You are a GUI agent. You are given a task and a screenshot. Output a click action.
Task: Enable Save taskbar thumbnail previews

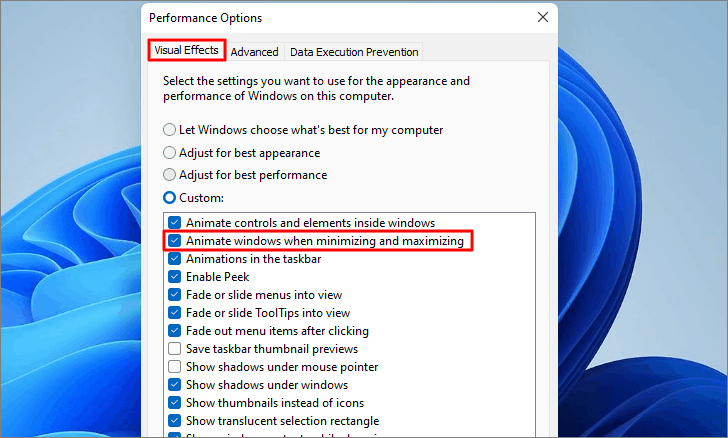tap(175, 348)
